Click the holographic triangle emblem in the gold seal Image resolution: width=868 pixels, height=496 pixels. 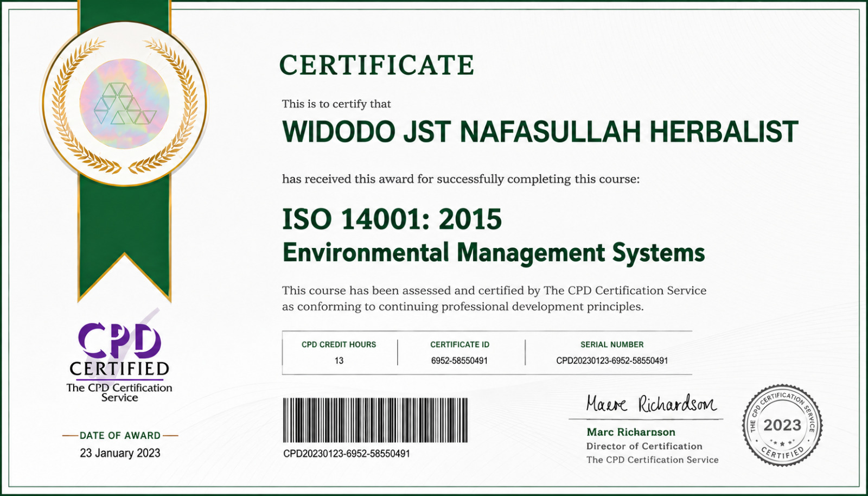(125, 103)
